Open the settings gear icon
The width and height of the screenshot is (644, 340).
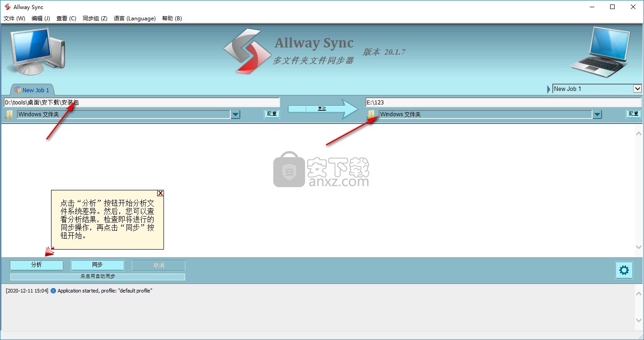pos(624,270)
